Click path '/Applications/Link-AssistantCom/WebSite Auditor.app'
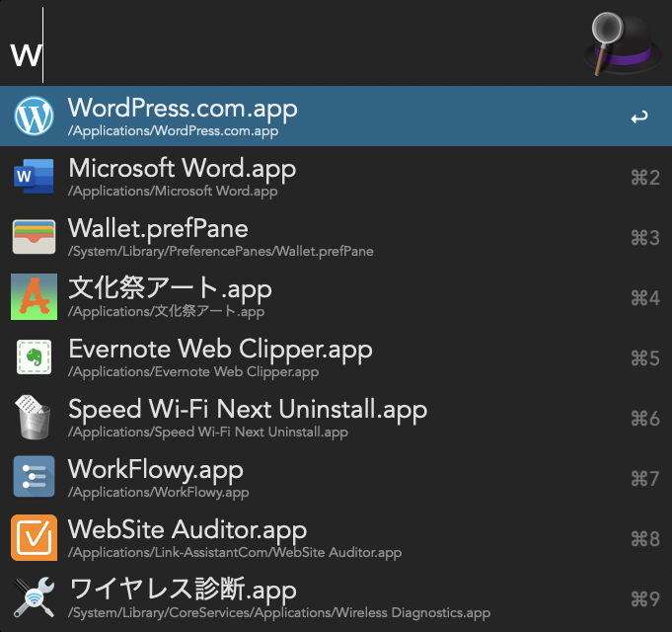Image resolution: width=672 pixels, height=632 pixels. [x=235, y=553]
